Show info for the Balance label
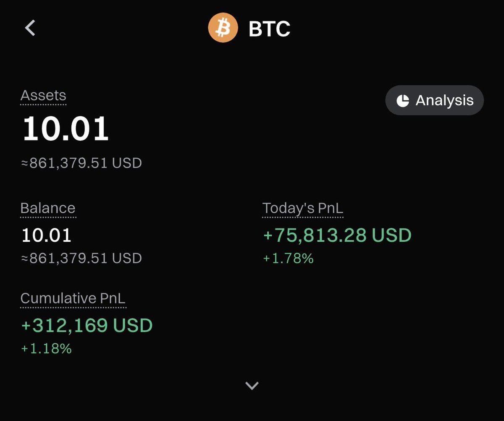The image size is (504, 421). [x=48, y=209]
